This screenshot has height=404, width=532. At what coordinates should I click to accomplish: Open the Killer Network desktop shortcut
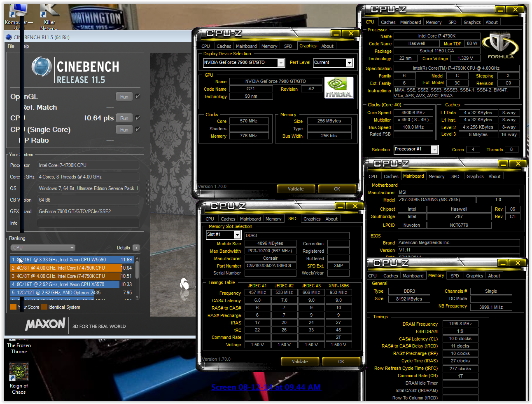click(49, 16)
